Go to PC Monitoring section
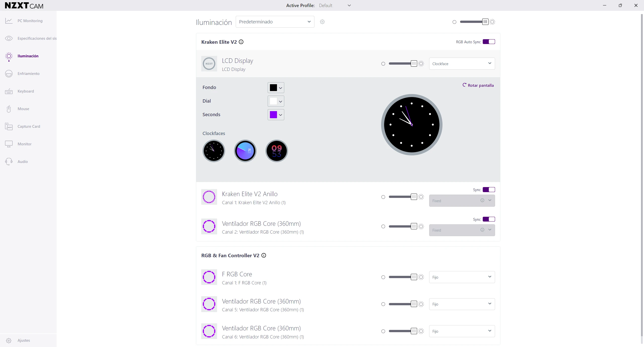The image size is (644, 347). pyautogui.click(x=30, y=21)
